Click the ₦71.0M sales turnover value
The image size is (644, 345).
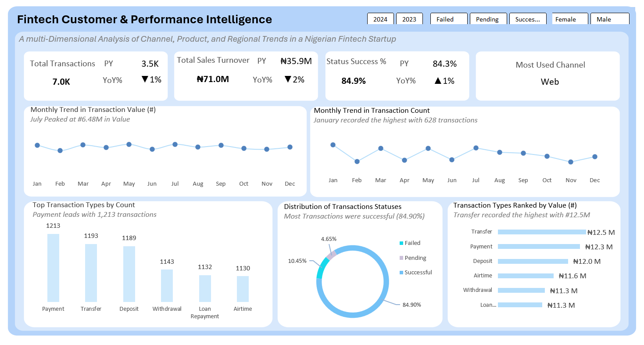[213, 79]
